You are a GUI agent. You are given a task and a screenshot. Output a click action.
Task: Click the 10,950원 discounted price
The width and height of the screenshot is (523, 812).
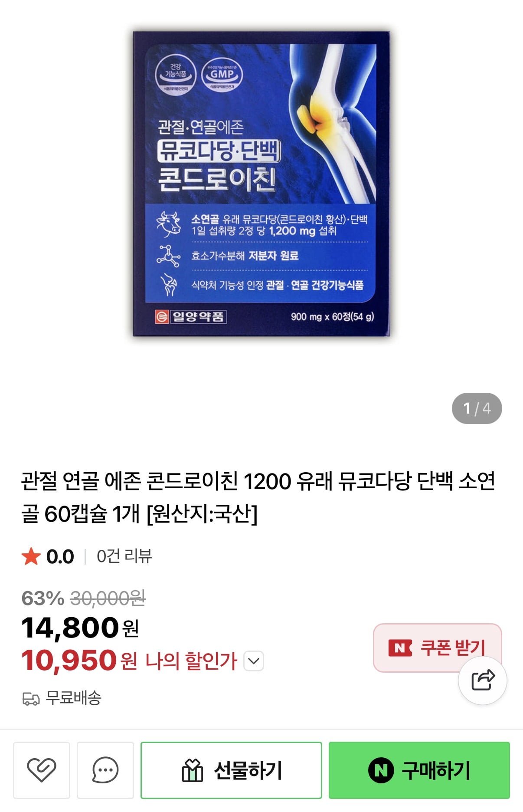[79, 660]
